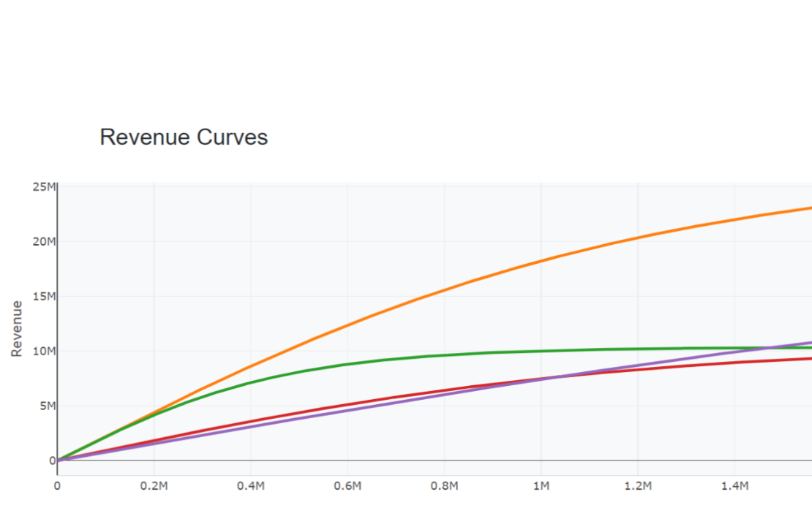
Task: Click the "Revenue" y-axis label
Action: click(x=16, y=329)
